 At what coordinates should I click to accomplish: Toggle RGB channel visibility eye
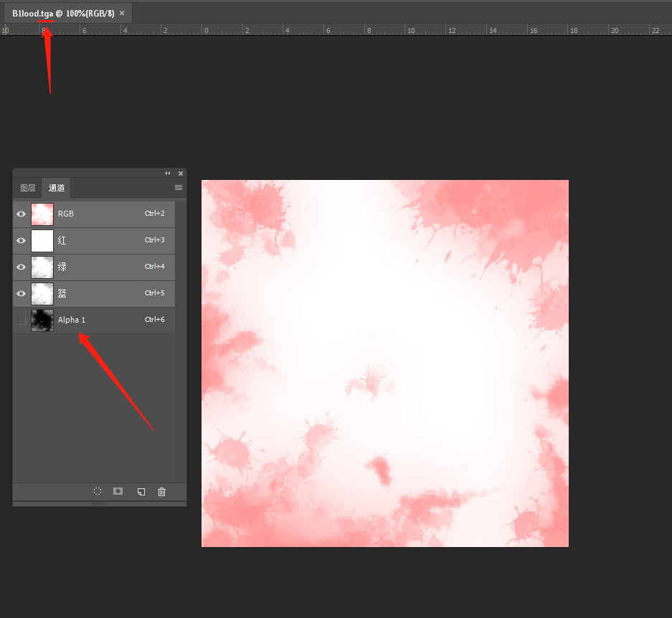pos(21,214)
